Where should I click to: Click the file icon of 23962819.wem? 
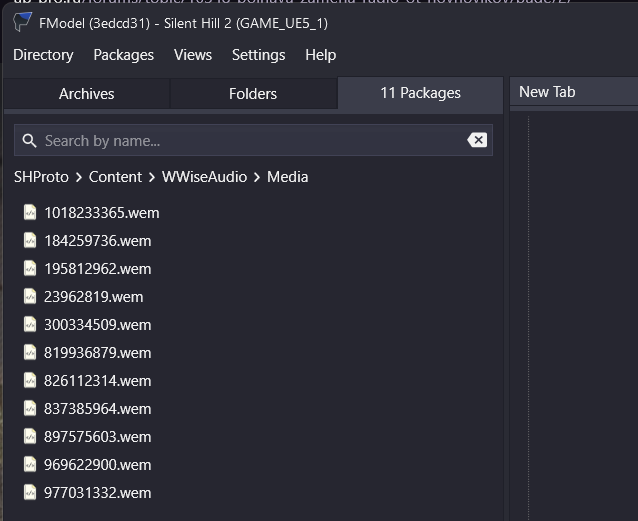(x=30, y=296)
